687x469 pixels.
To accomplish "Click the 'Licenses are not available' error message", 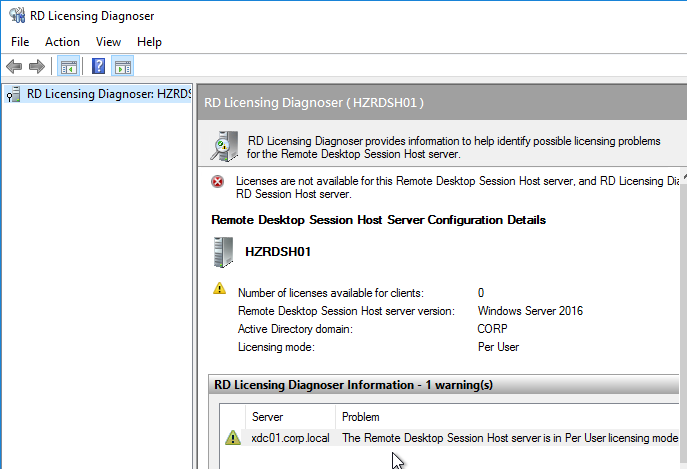I will (x=457, y=188).
